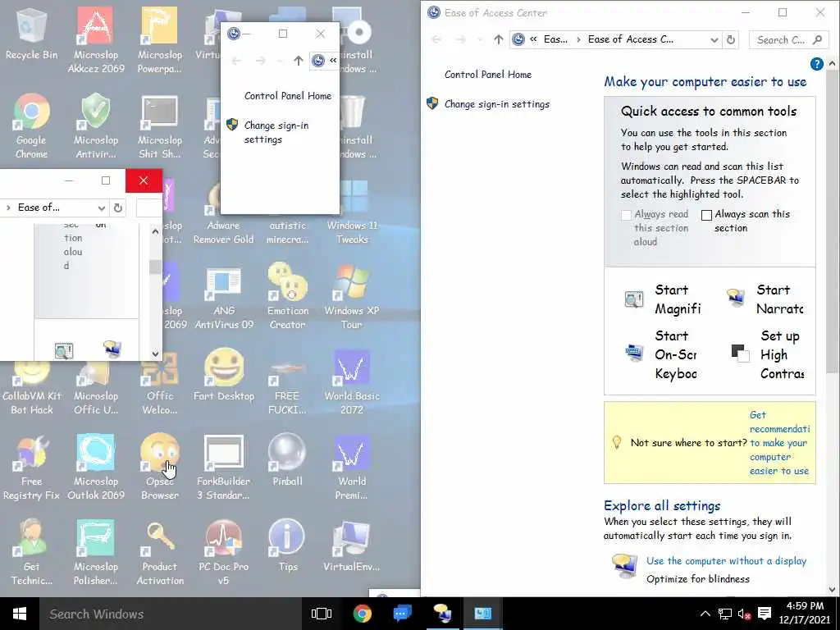Click Search Windows taskbar box
This screenshot has height=630, width=840.
click(x=171, y=614)
